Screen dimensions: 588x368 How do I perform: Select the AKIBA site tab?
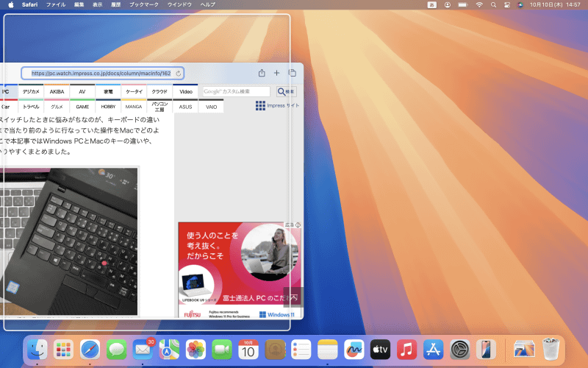coord(57,91)
